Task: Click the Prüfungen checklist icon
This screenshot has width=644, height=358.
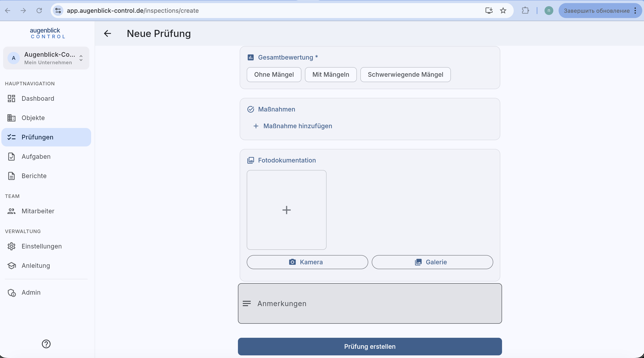Action: pyautogui.click(x=11, y=137)
